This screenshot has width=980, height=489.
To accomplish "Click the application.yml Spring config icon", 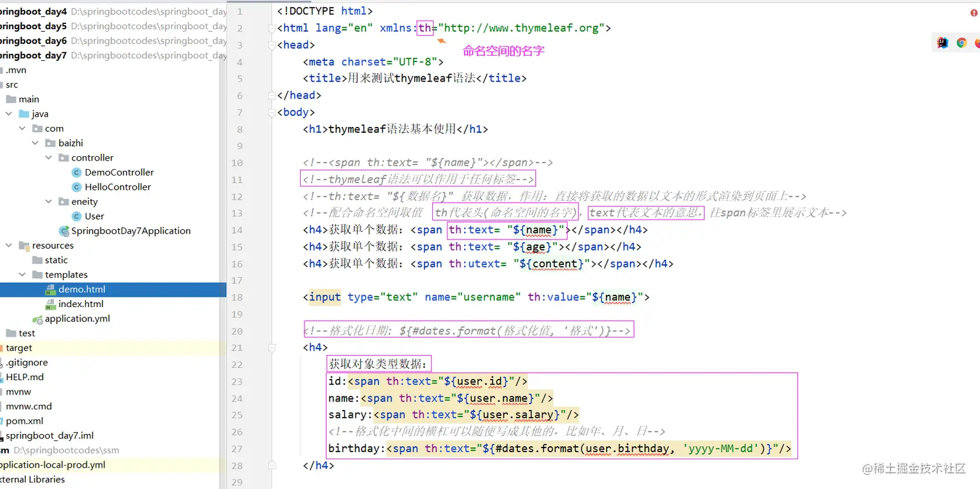I will coord(38,319).
